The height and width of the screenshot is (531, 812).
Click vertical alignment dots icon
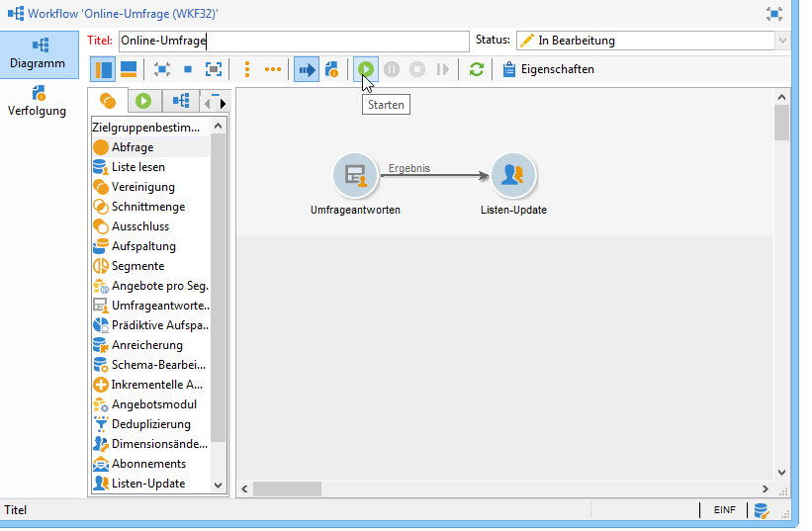[x=246, y=69]
